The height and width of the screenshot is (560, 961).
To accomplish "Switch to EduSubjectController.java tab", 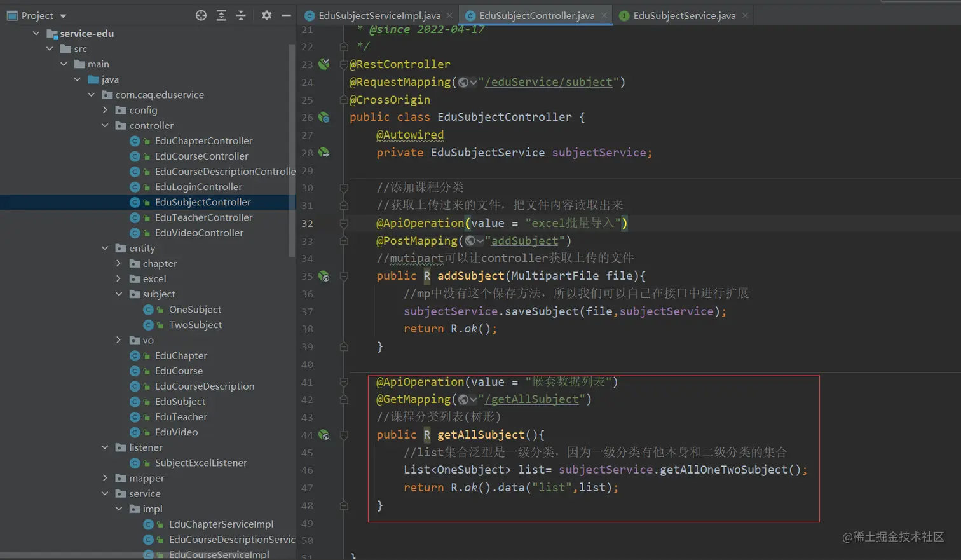I will click(x=536, y=15).
